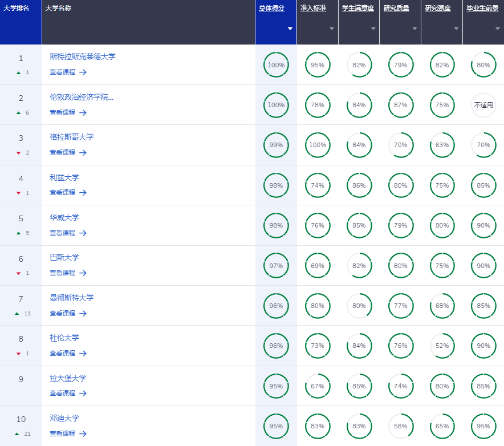The height and width of the screenshot is (446, 504).
Task: Click sort arrow under 总体得分
Action: tap(290, 29)
